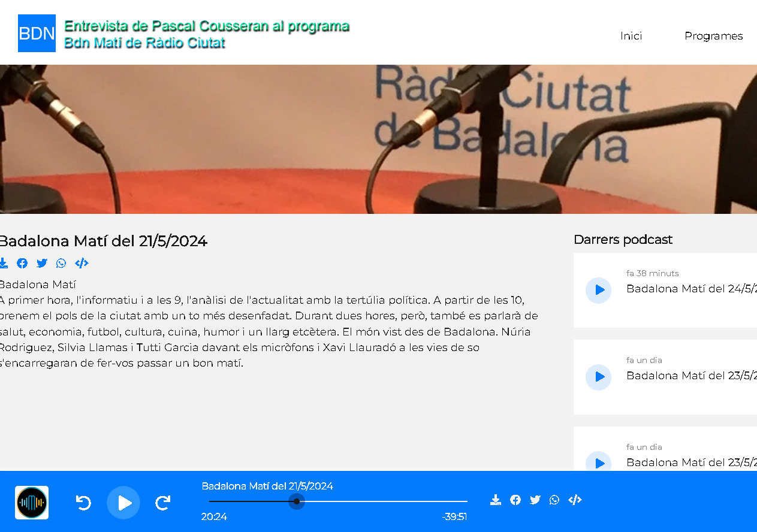Open the Programes menu item

tap(713, 36)
